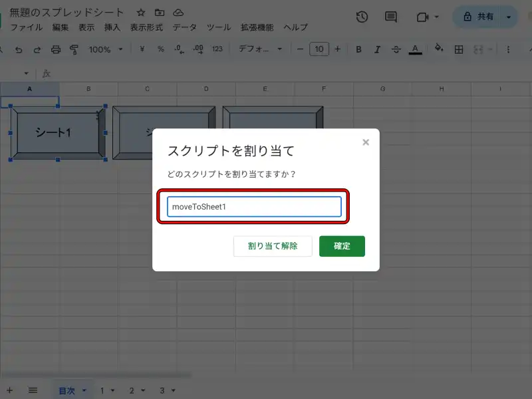Viewport: 532px width, 399px height.
Task: Click the 共有 share button
Action: coord(478,17)
